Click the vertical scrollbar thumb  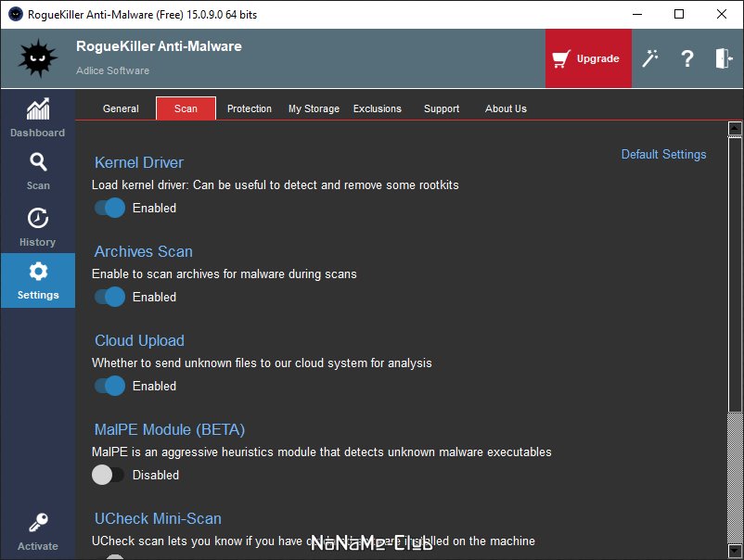(735, 274)
